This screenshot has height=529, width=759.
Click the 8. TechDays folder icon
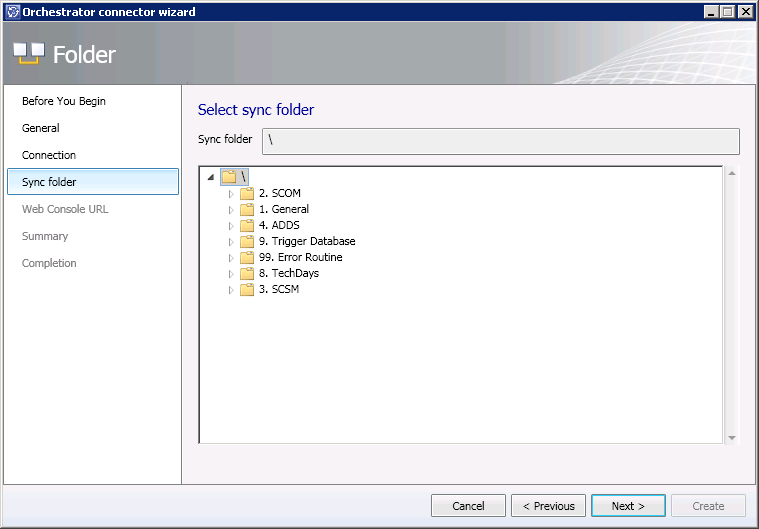(247, 273)
